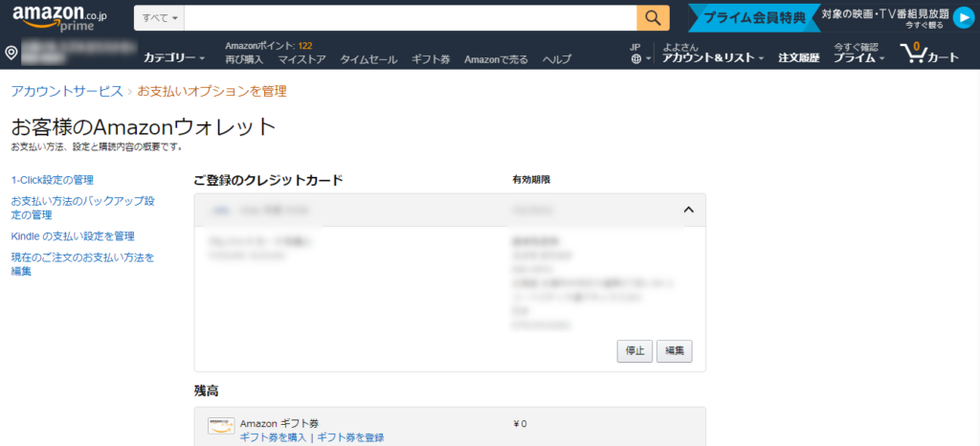Click the globe language icon

point(636,58)
